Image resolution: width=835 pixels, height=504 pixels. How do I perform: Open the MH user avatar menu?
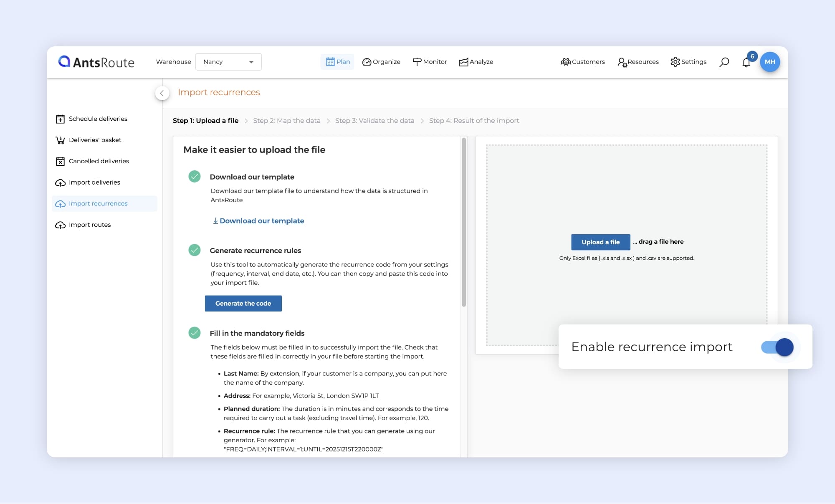pos(769,62)
